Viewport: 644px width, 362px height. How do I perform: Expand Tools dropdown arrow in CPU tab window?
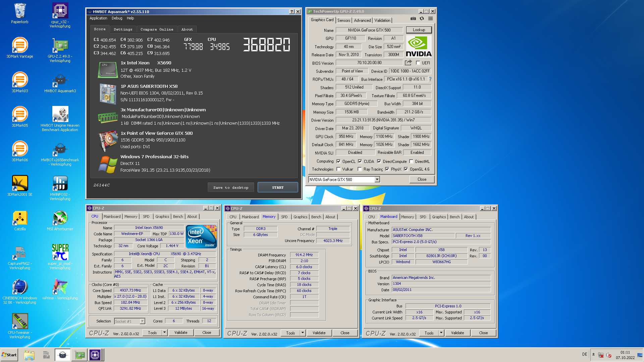click(x=164, y=333)
